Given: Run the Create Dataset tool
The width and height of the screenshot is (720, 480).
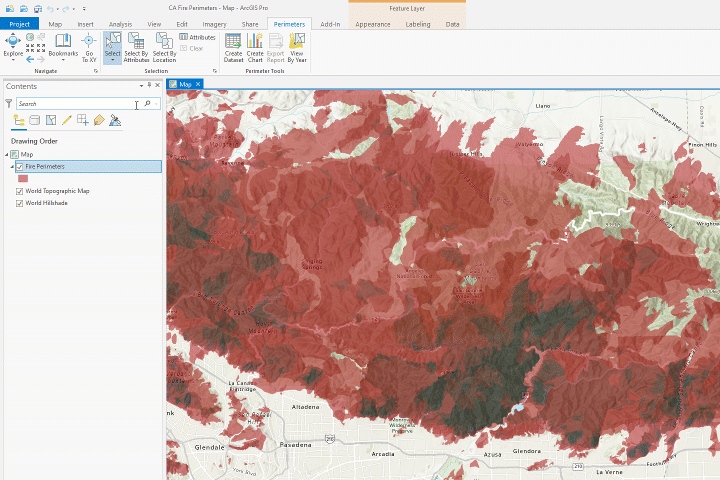Looking at the screenshot, I should coord(233,48).
